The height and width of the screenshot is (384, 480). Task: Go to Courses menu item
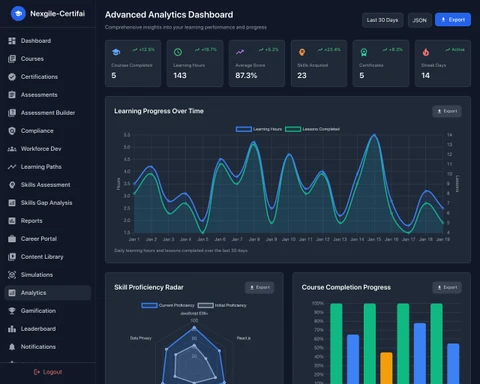[48, 59]
